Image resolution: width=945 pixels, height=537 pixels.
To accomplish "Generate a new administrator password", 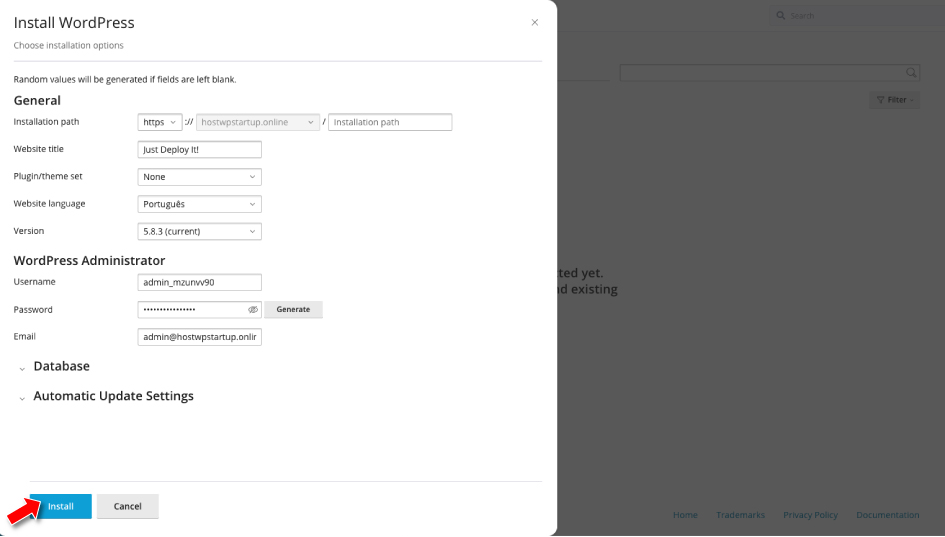I will tap(293, 310).
